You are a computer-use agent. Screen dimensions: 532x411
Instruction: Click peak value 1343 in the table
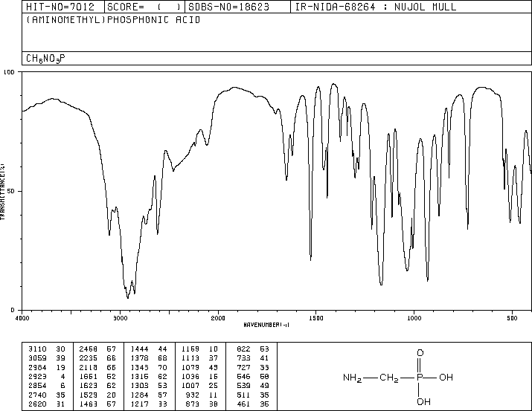(139, 367)
